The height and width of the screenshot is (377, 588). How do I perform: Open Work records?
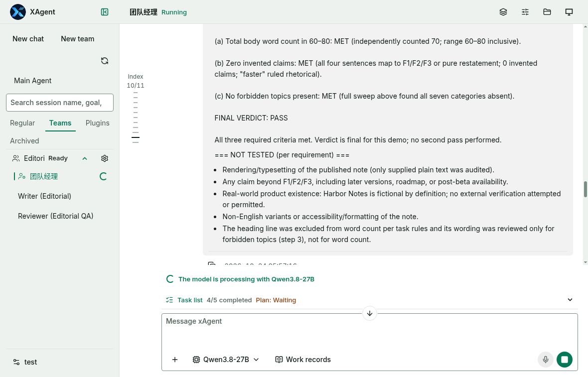point(303,360)
